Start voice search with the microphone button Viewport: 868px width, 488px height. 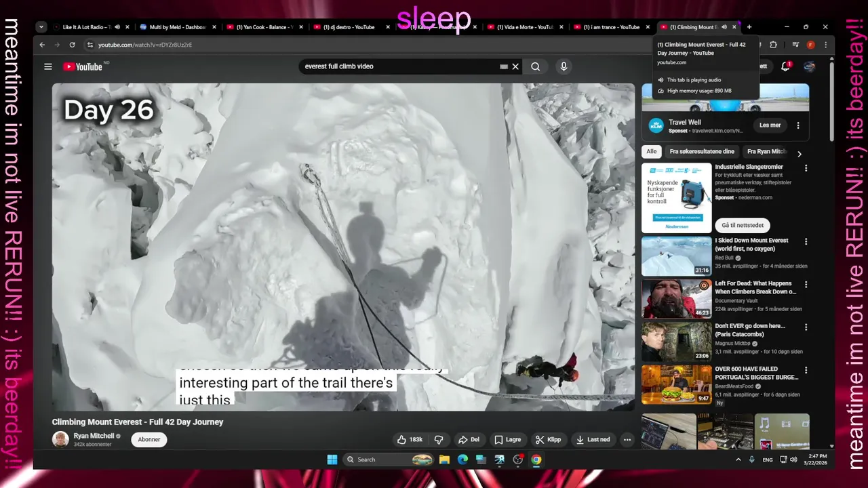[563, 66]
